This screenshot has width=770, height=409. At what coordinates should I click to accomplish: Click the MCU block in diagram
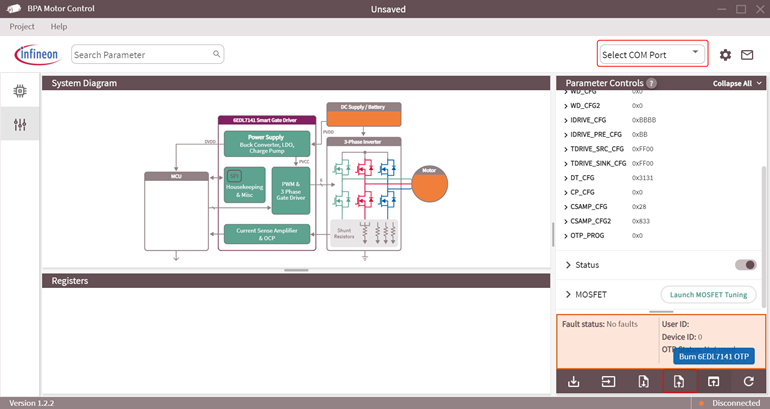coord(176,211)
